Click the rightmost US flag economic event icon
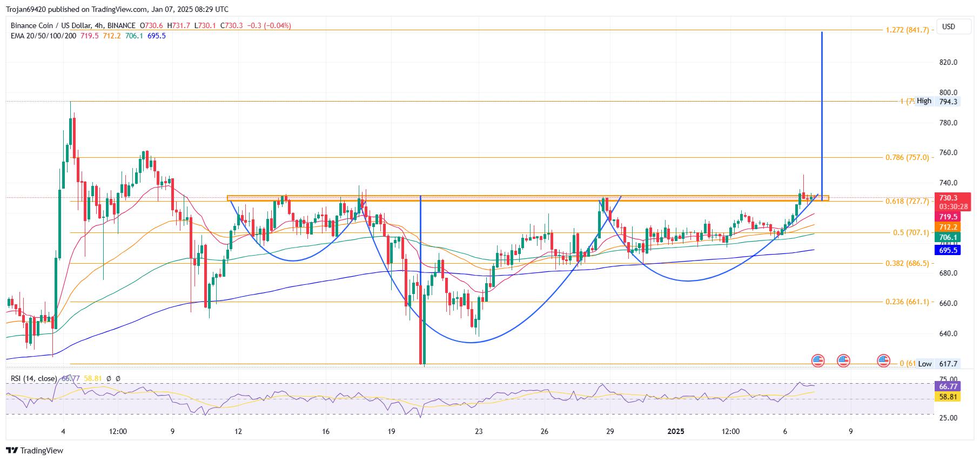Viewport: 980px width, 461px height. [x=883, y=361]
